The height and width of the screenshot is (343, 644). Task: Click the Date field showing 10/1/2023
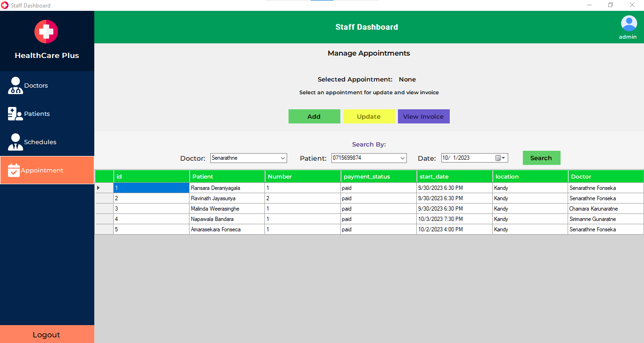point(474,158)
